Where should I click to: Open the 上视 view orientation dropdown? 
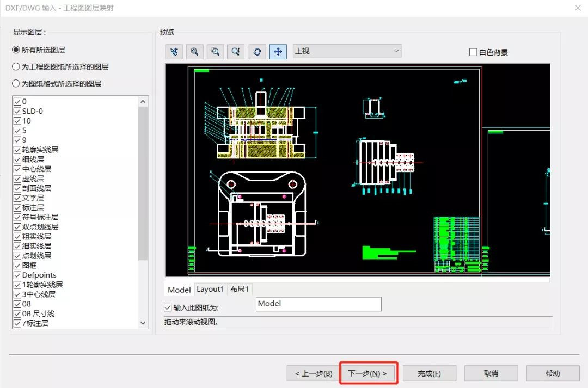(347, 51)
